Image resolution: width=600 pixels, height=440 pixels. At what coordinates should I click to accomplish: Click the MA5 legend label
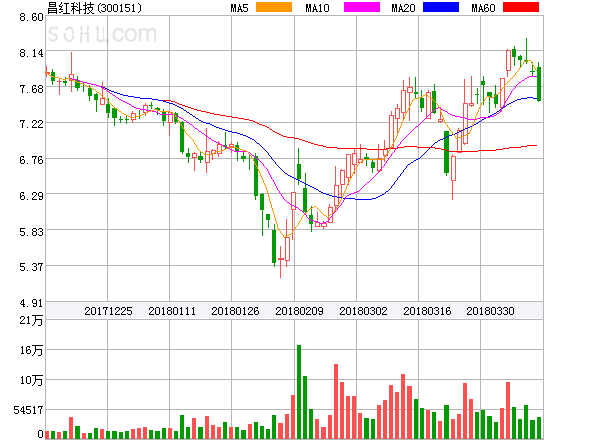pos(240,8)
